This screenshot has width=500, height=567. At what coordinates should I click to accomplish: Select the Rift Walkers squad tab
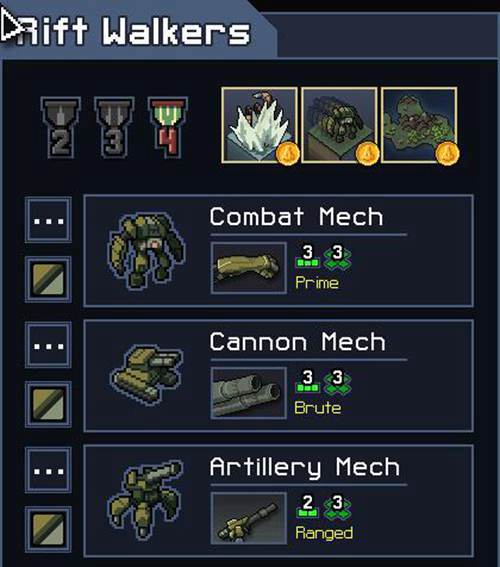tap(137, 31)
